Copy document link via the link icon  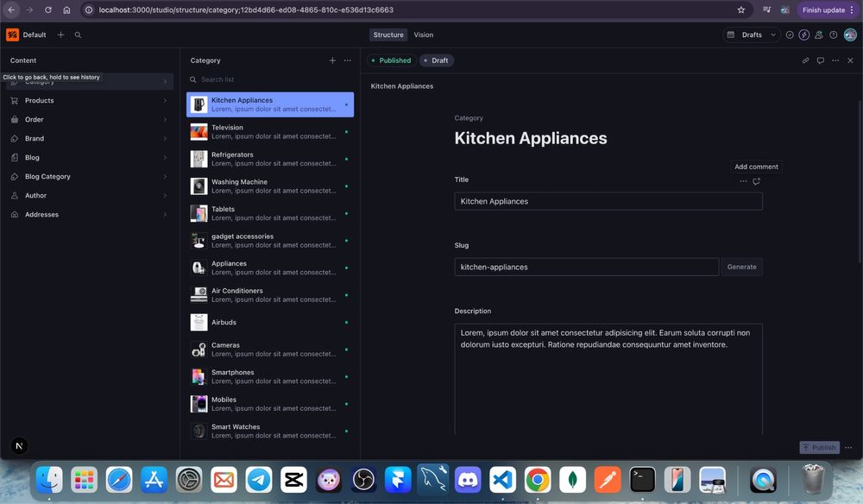[x=805, y=60]
